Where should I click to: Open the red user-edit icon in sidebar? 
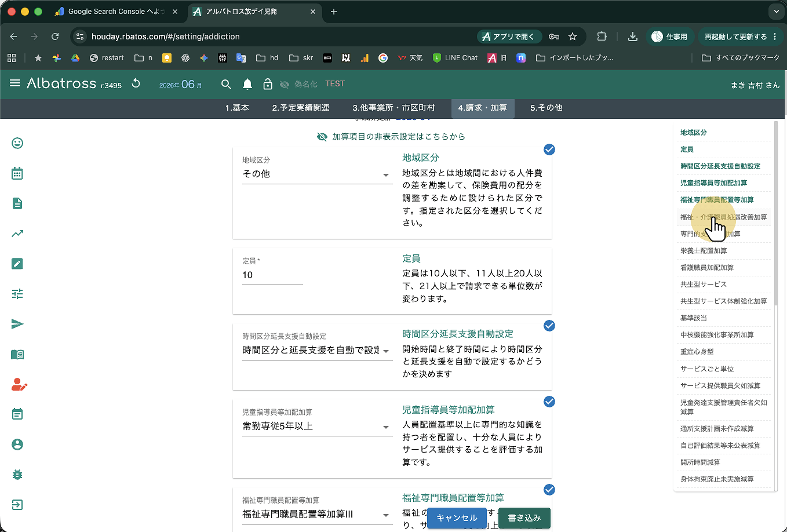[19, 384]
